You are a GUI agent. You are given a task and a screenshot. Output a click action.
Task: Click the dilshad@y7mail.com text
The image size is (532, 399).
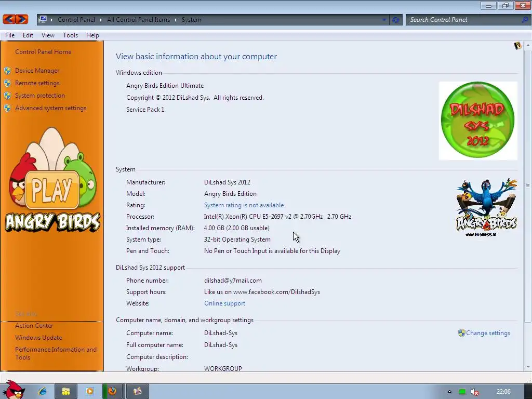[x=233, y=281]
